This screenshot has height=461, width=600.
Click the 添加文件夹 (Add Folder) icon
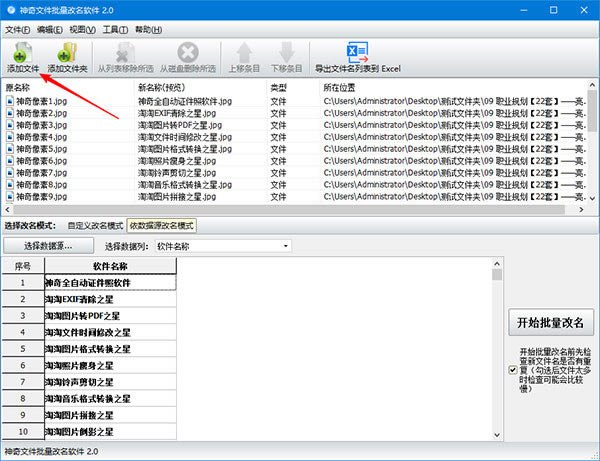click(x=67, y=52)
